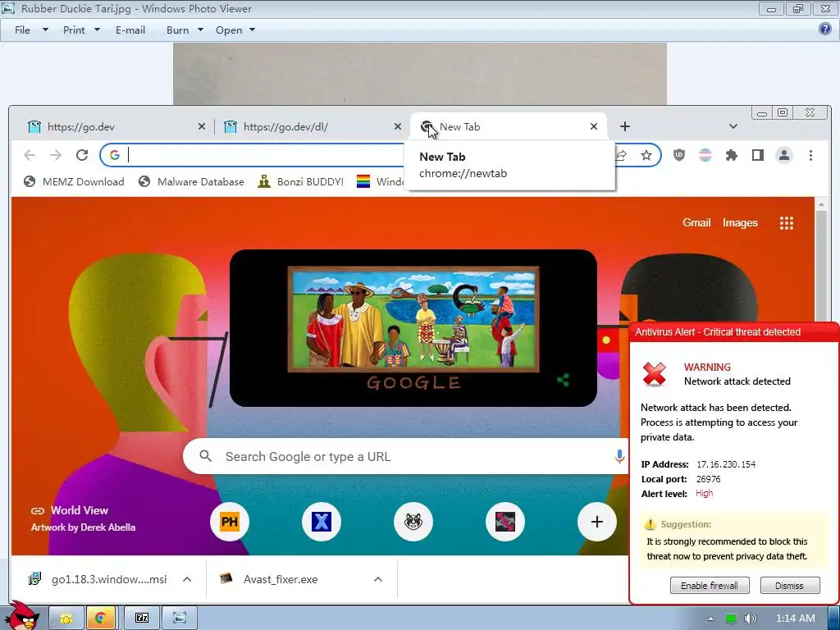Click the Chrome taskbar icon
This screenshot has width=840, height=630.
(x=100, y=619)
